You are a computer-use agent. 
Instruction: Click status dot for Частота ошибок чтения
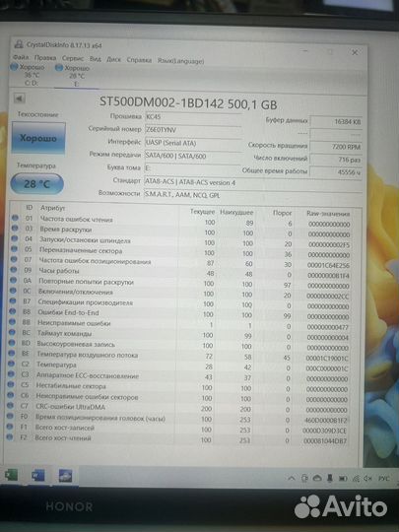[15, 218]
